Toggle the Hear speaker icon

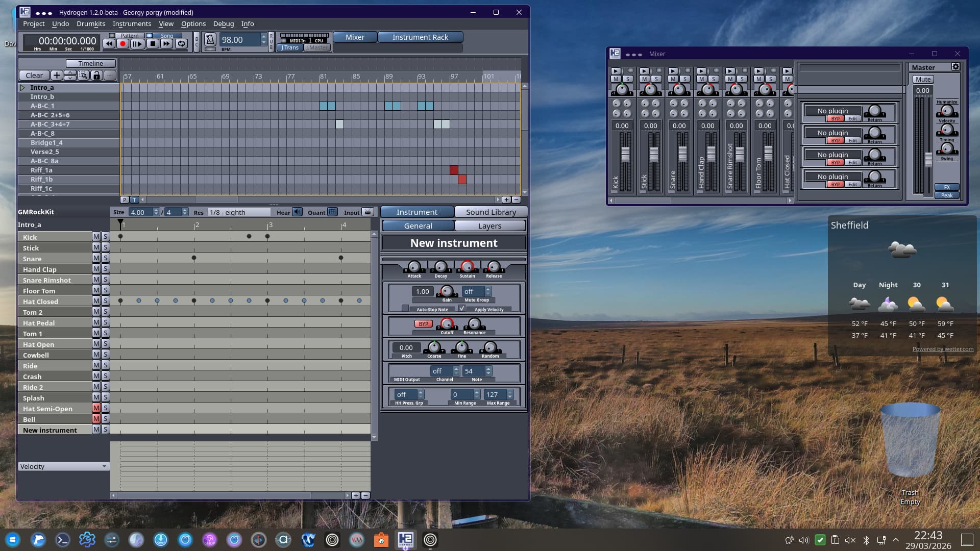298,212
